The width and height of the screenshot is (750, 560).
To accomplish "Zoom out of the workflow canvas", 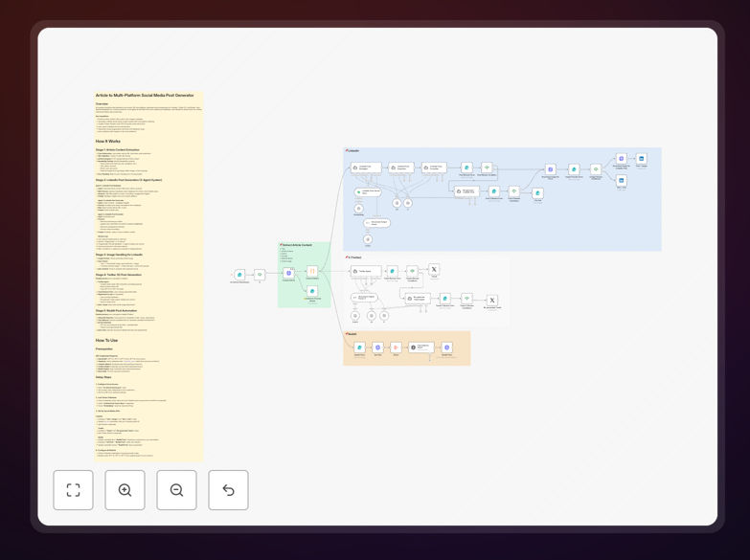I will point(176,490).
